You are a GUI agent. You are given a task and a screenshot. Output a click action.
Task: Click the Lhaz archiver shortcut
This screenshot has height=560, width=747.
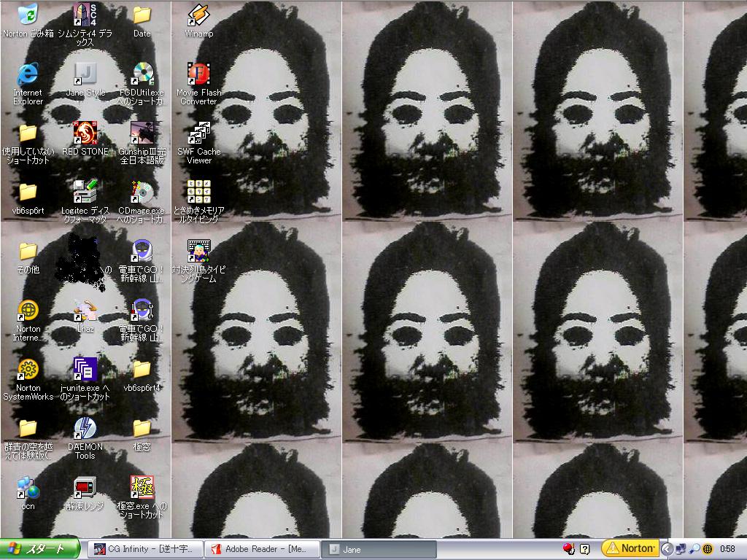(x=85, y=310)
